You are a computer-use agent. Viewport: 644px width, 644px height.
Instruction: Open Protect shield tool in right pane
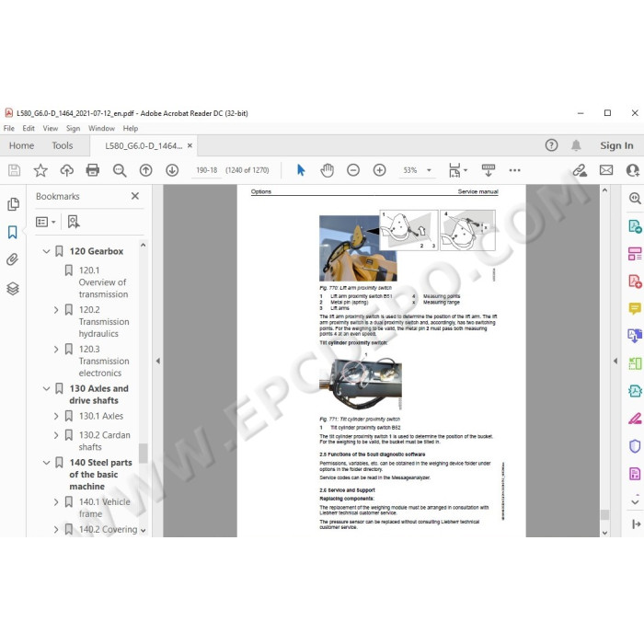point(635,446)
